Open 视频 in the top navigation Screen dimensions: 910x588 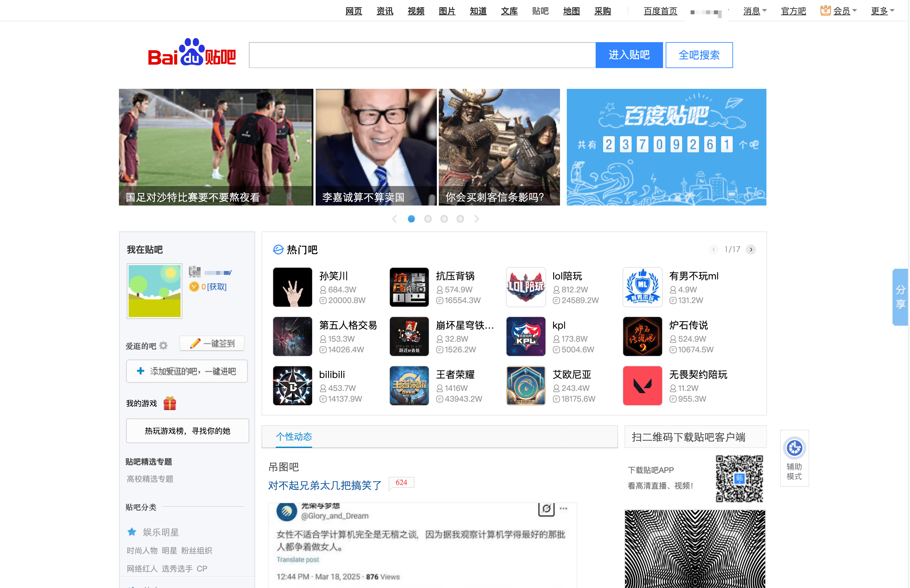(416, 11)
